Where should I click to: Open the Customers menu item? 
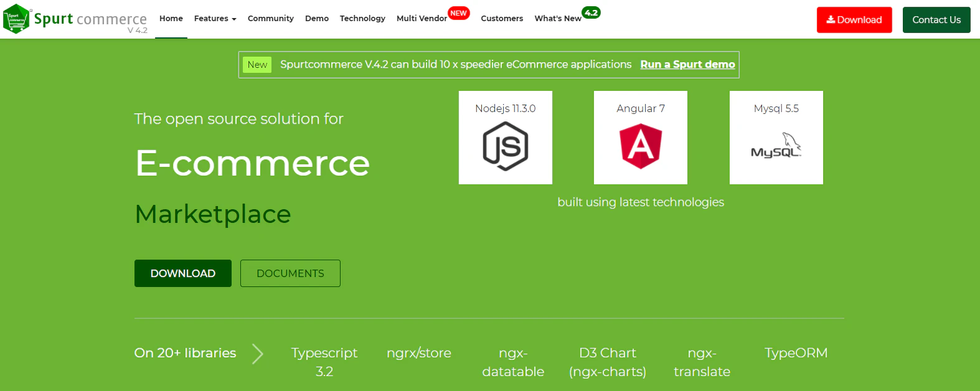point(502,19)
